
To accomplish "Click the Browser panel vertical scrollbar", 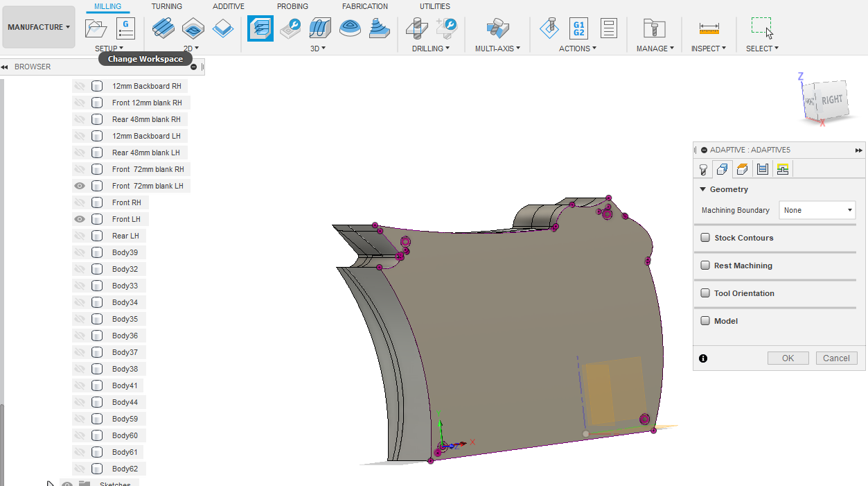I will pos(2,444).
